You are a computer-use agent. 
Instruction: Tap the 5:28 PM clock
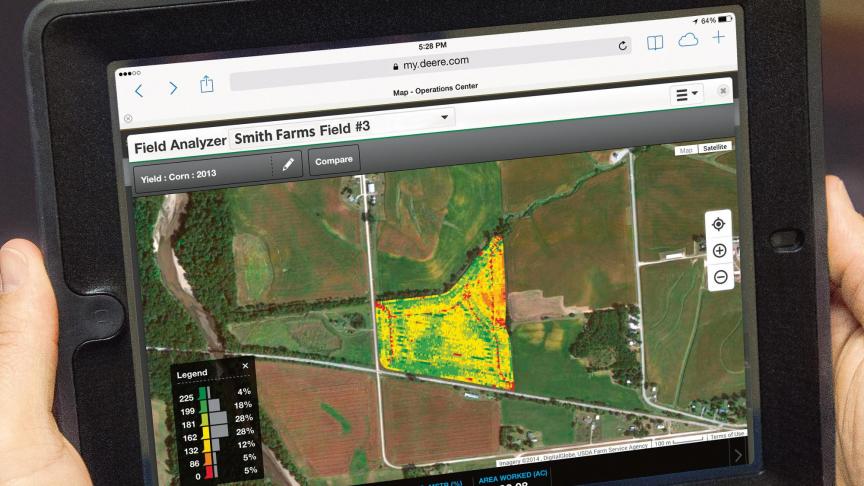click(432, 46)
